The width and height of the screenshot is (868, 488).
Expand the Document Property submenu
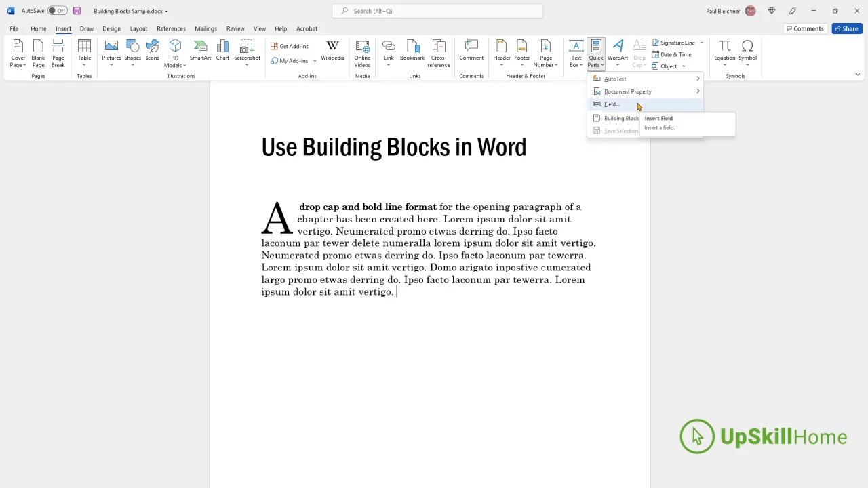pos(646,91)
